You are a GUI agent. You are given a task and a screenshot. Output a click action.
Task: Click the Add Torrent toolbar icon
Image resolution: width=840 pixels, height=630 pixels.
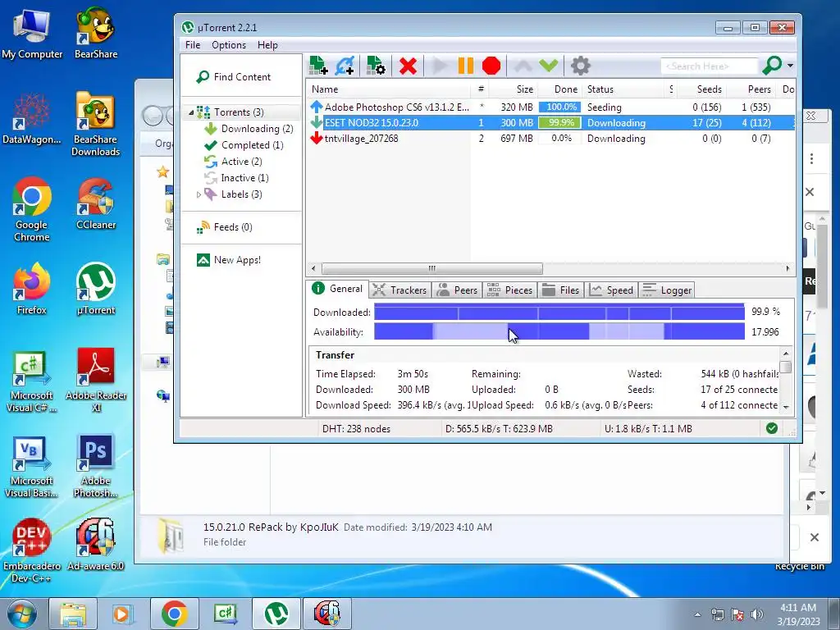click(318, 66)
